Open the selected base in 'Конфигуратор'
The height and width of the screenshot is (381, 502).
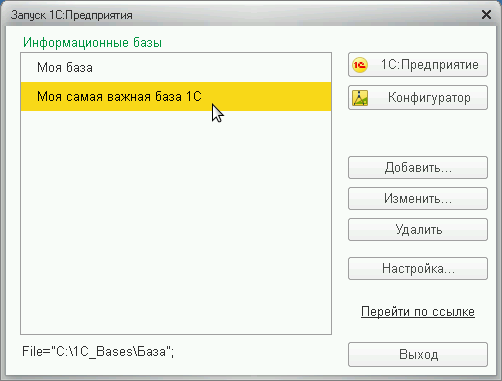click(418, 98)
